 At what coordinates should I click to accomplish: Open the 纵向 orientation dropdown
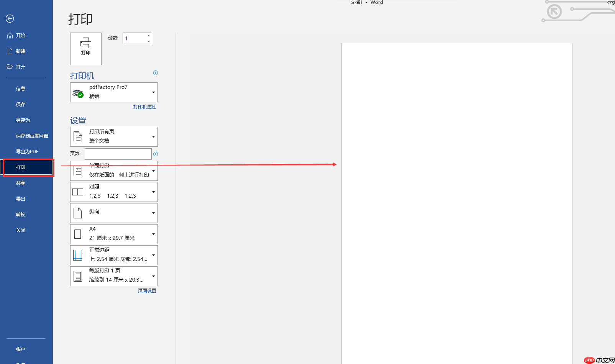[114, 213]
